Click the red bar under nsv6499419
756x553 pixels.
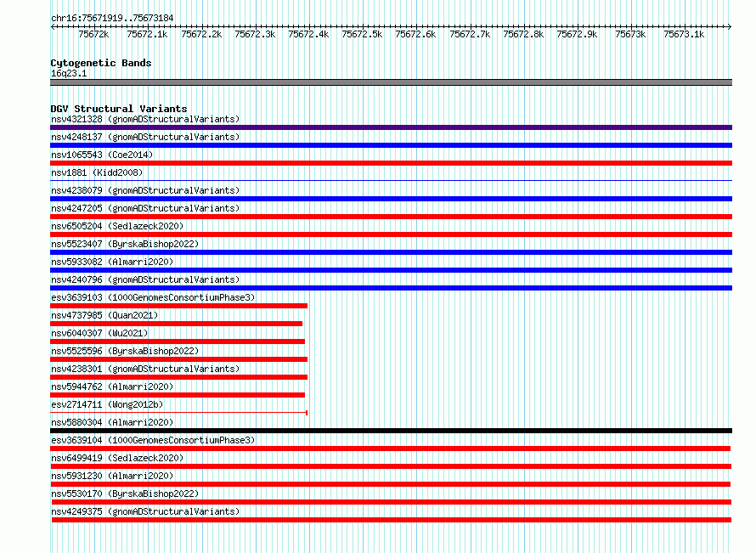pos(391,466)
